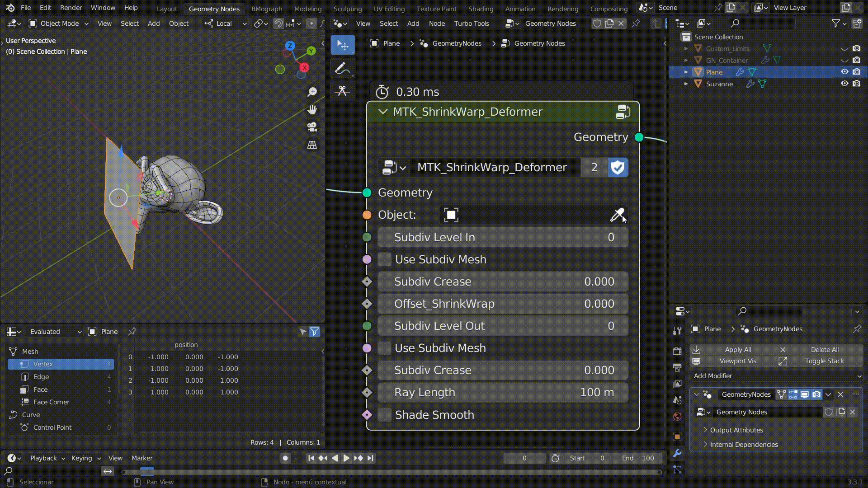This screenshot has width=868, height=488.
Task: Click Delete All button
Action: click(x=820, y=350)
